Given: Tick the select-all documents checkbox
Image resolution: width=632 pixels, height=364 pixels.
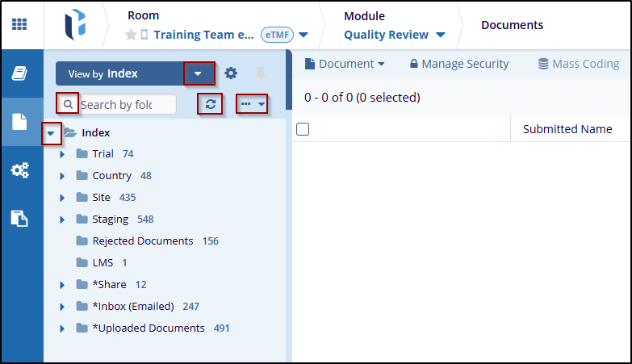Looking at the screenshot, I should pyautogui.click(x=303, y=129).
